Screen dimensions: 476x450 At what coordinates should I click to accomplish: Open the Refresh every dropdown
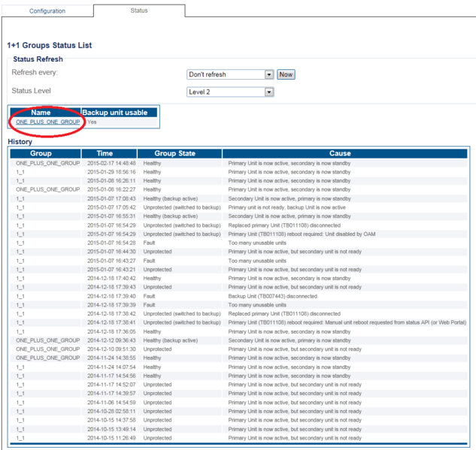230,74
